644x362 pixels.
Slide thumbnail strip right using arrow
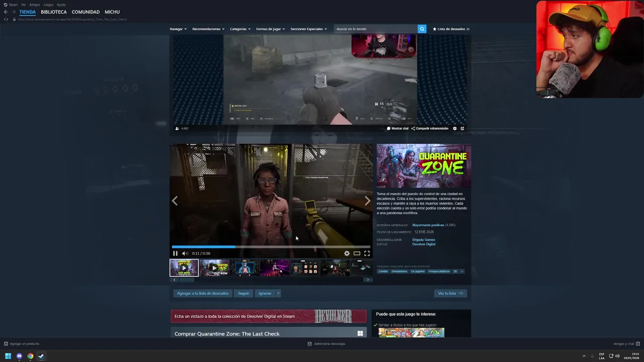[x=368, y=280]
